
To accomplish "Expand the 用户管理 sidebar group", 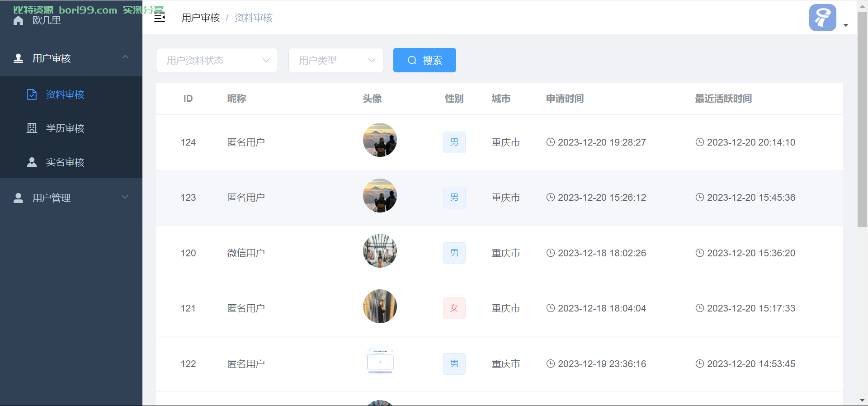I will click(x=71, y=198).
